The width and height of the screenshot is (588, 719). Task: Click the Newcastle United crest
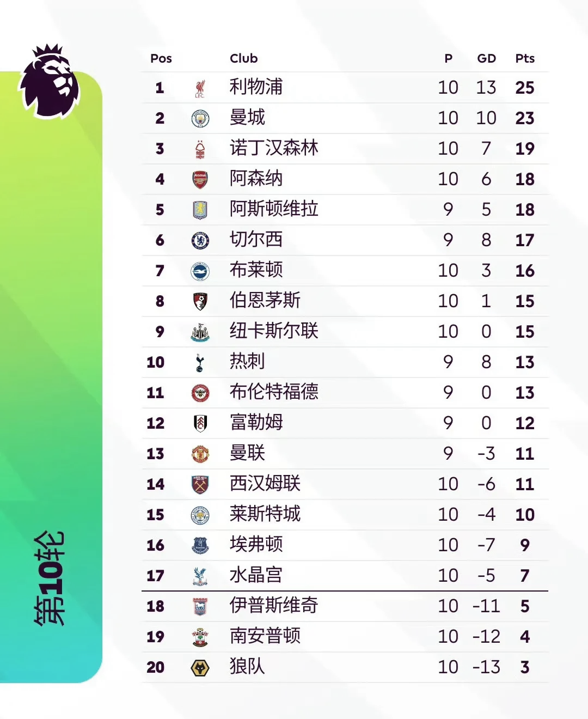200,332
